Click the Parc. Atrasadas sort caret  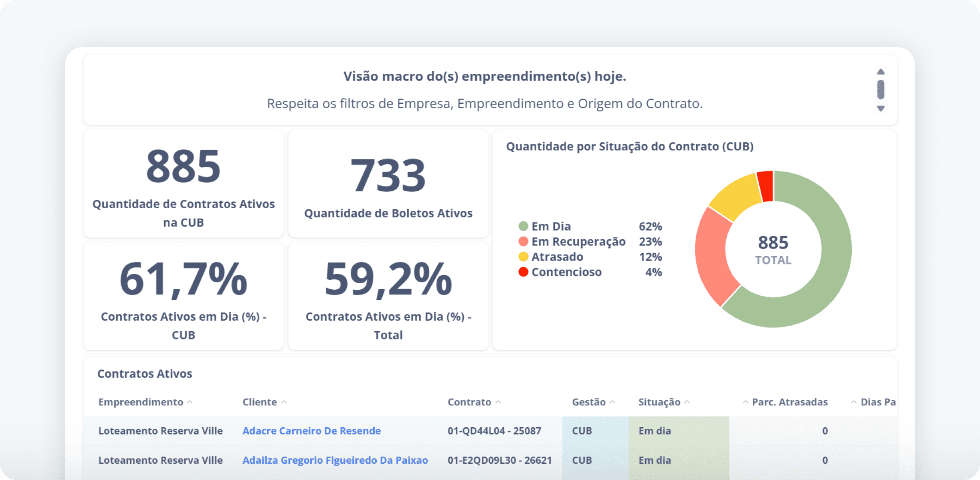(x=746, y=402)
